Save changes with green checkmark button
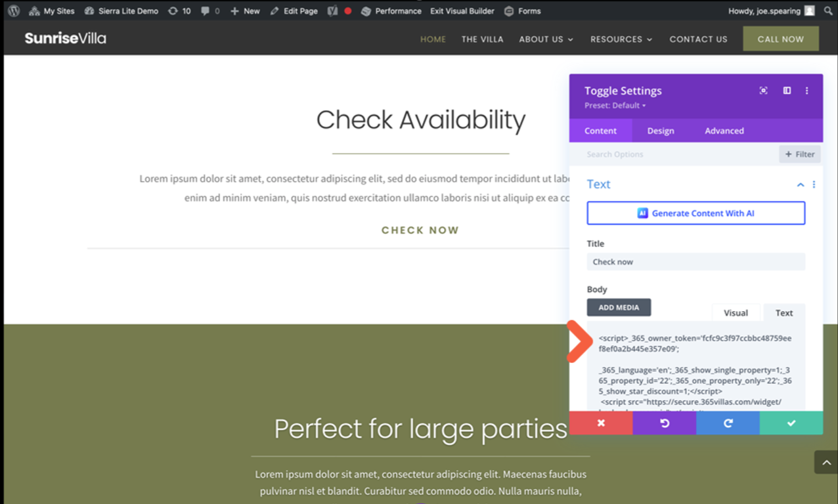Screen dimensions: 838x504 tap(791, 423)
